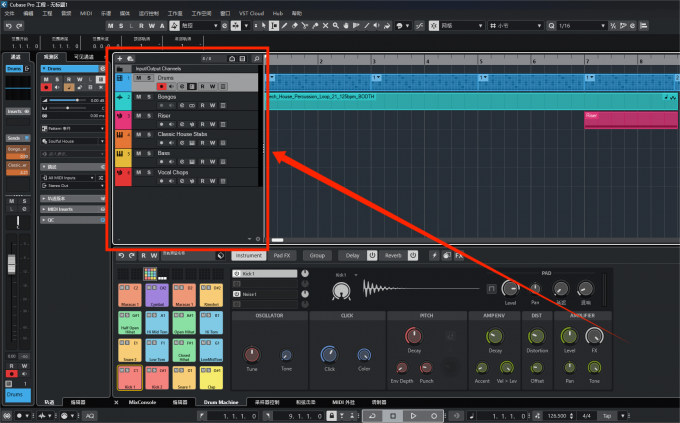Click the Oscillator Tune knob

[x=252, y=354]
